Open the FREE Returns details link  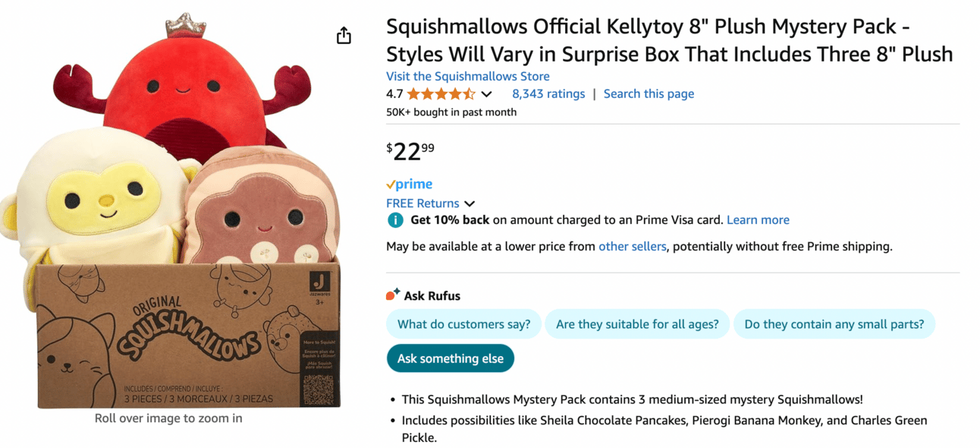click(422, 203)
